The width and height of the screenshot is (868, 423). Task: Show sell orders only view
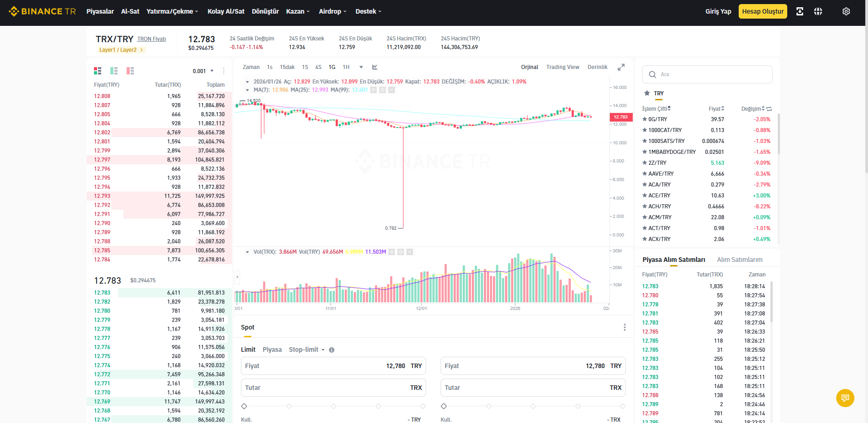coord(130,71)
